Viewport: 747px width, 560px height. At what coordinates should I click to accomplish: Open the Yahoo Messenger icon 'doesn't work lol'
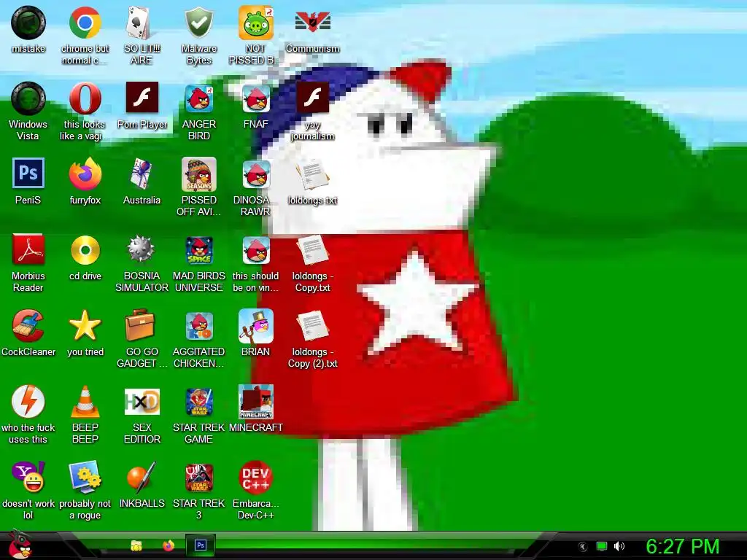coord(28,477)
